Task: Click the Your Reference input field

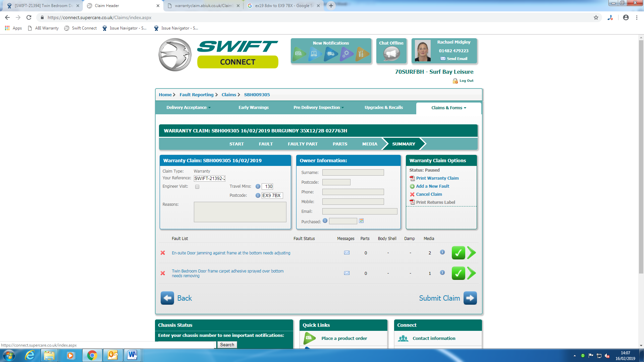Action: 209,178
